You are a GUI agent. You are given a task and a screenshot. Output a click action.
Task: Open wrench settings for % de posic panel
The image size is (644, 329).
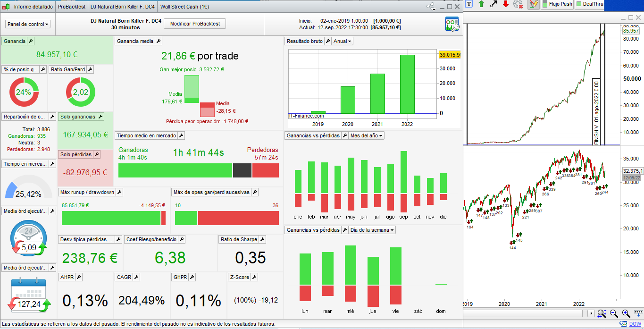pyautogui.click(x=43, y=69)
